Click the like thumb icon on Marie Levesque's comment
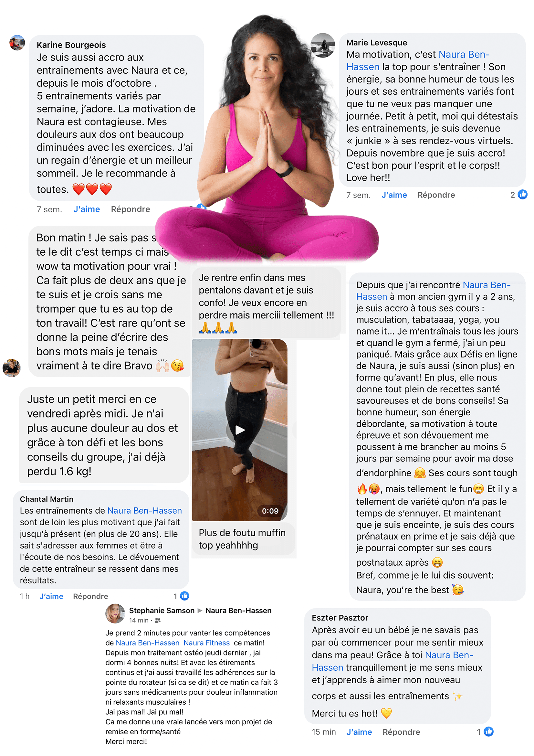The image size is (534, 756). click(x=522, y=195)
